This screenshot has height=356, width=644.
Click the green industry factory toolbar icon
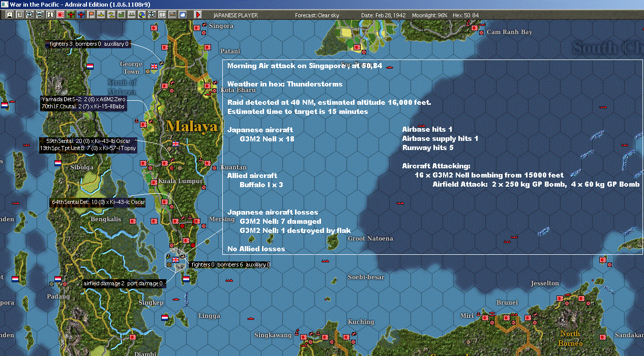click(x=121, y=15)
